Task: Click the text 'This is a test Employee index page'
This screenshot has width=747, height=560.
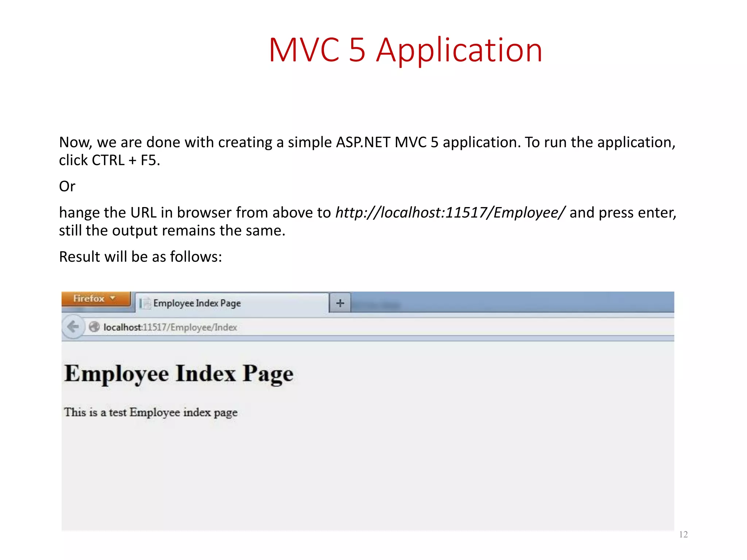Action: click(x=151, y=413)
